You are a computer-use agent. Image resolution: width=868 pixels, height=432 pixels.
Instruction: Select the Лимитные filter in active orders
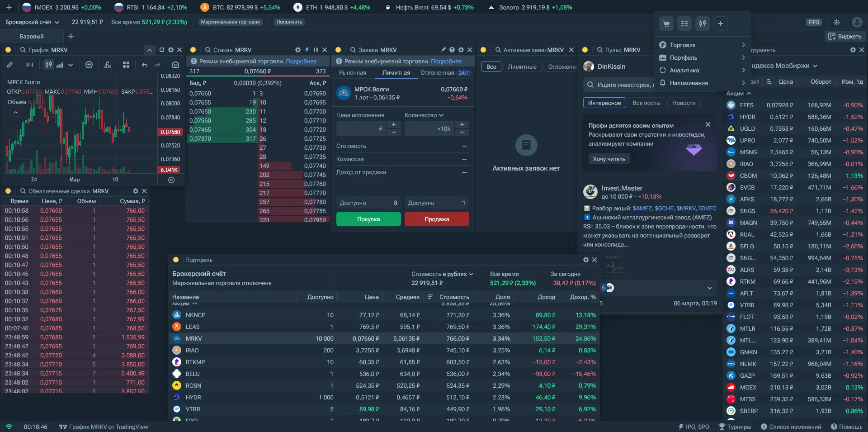(522, 66)
